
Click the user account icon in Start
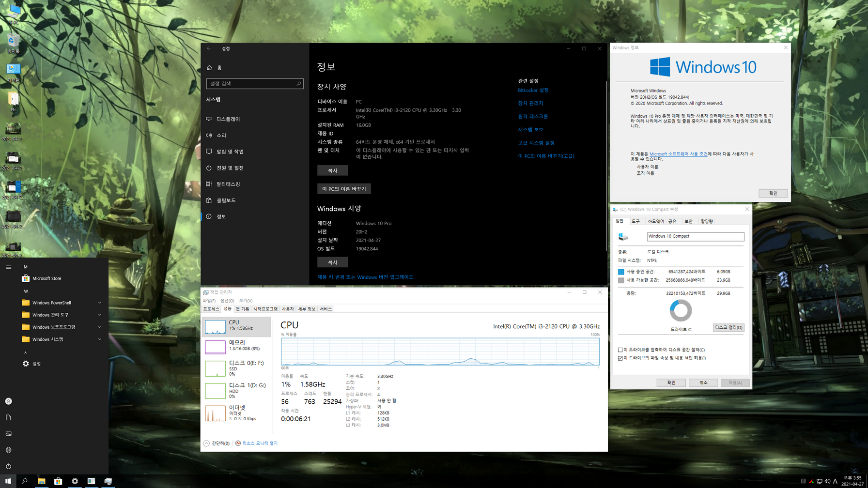tap(8, 401)
